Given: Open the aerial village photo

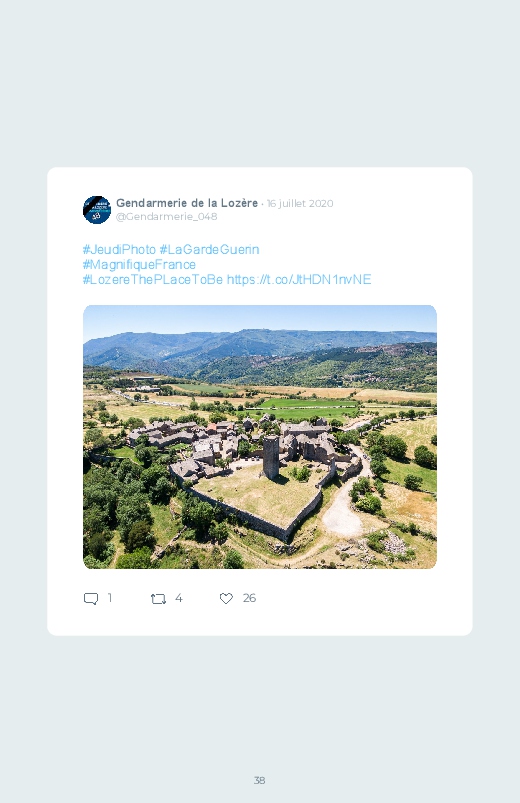Looking at the screenshot, I should point(260,437).
